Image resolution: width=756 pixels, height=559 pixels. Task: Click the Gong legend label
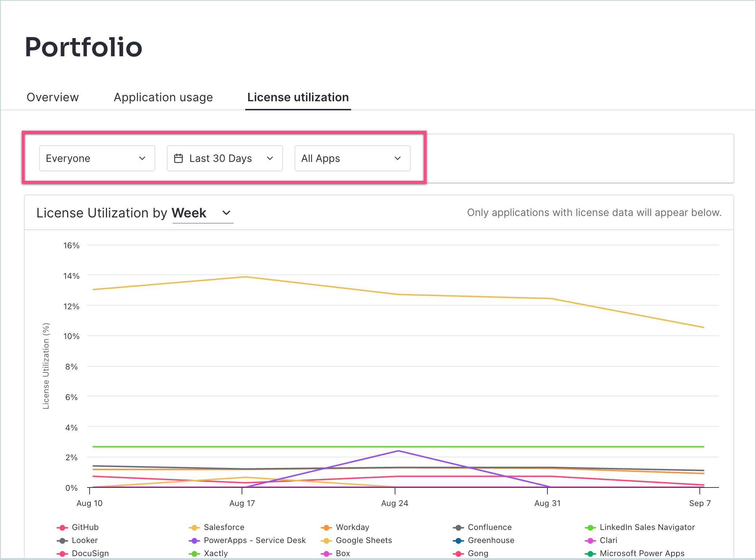click(477, 553)
